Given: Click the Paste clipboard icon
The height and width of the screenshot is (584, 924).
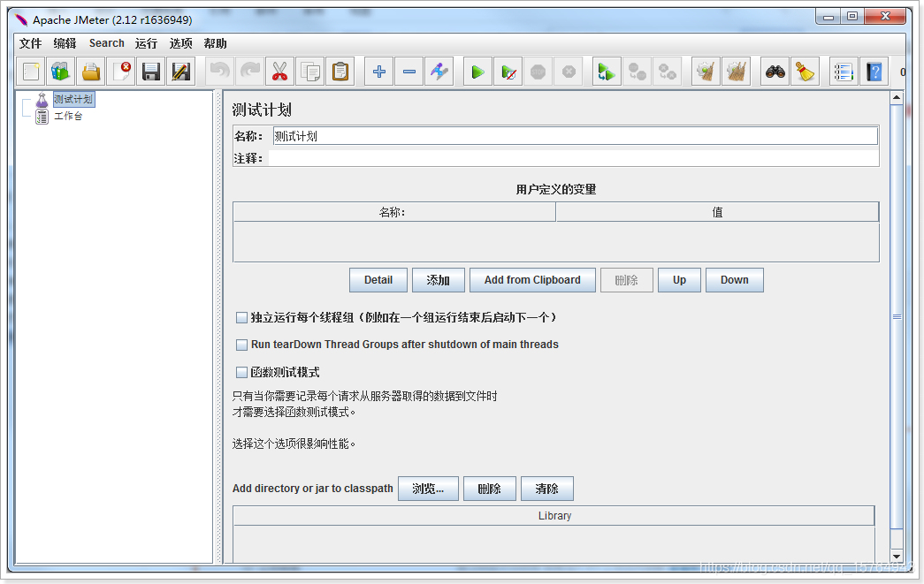Looking at the screenshot, I should tap(340, 72).
